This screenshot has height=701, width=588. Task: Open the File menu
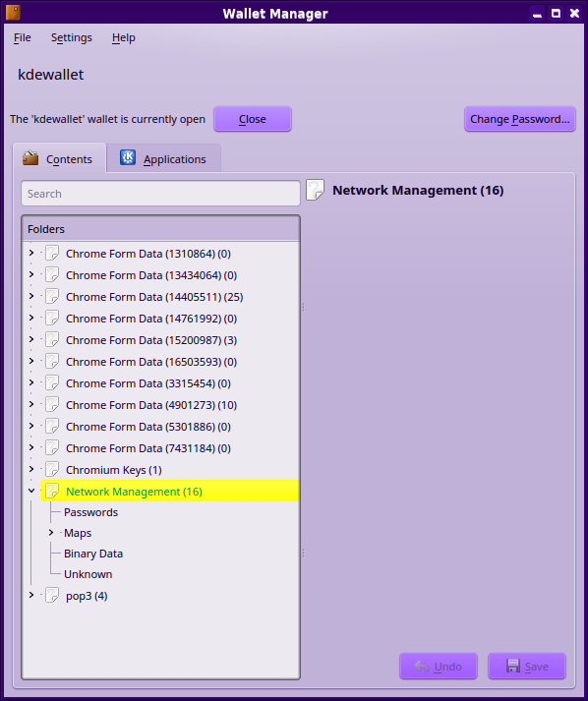23,37
